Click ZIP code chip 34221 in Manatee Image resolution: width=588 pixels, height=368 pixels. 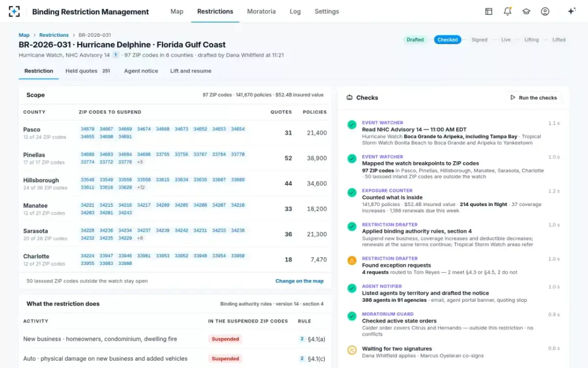(88, 205)
